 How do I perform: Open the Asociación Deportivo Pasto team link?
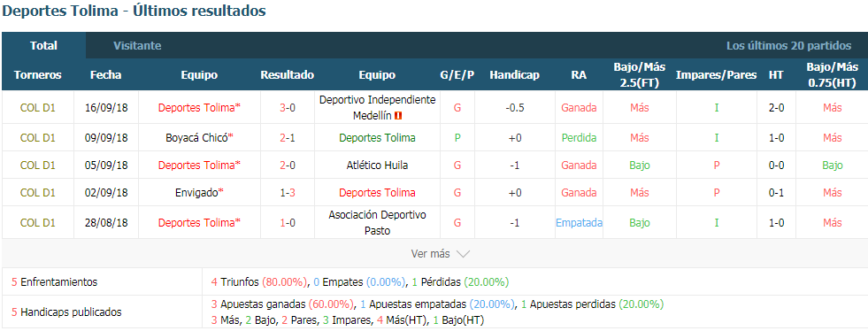[377, 222]
